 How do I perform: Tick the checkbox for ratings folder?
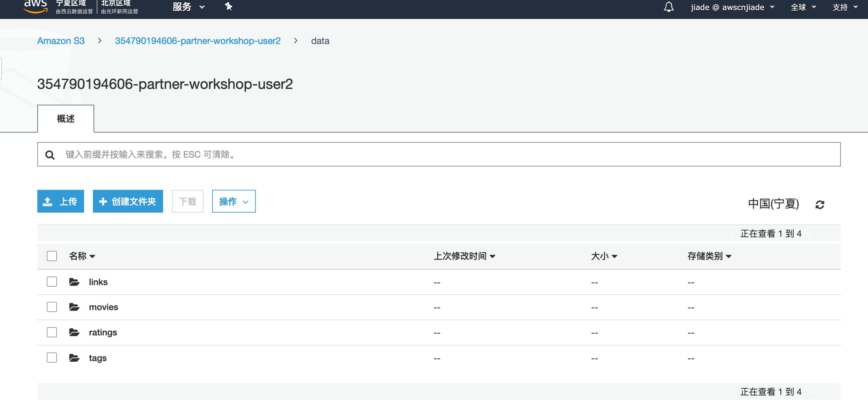(x=52, y=332)
